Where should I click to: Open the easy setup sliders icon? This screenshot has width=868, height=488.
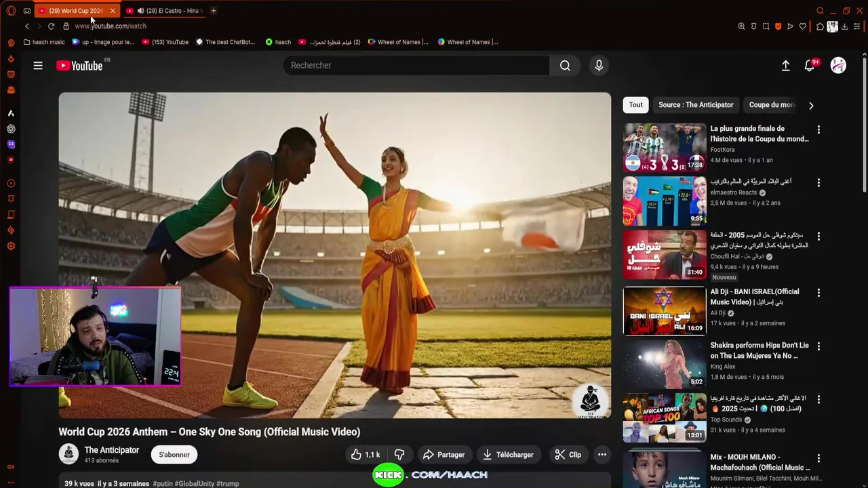click(x=858, y=26)
